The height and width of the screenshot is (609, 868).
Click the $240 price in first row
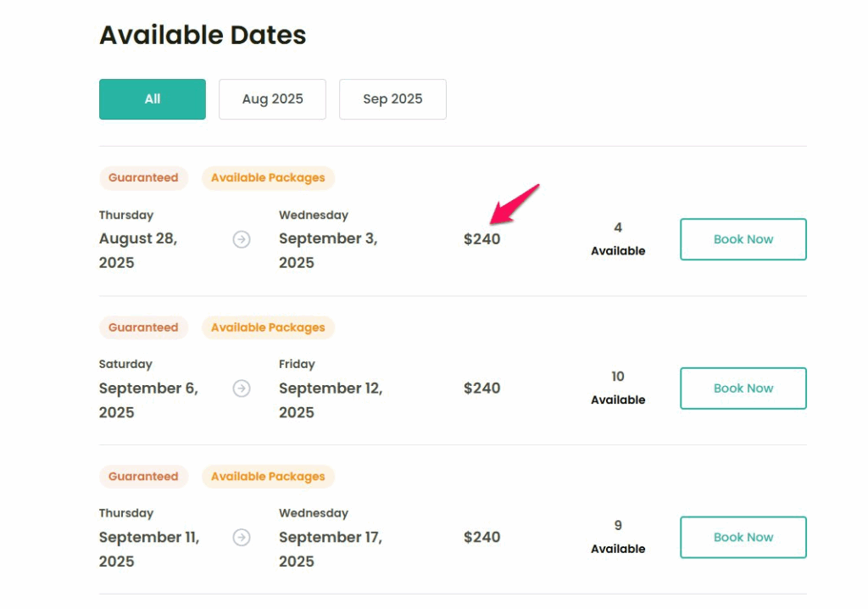481,239
